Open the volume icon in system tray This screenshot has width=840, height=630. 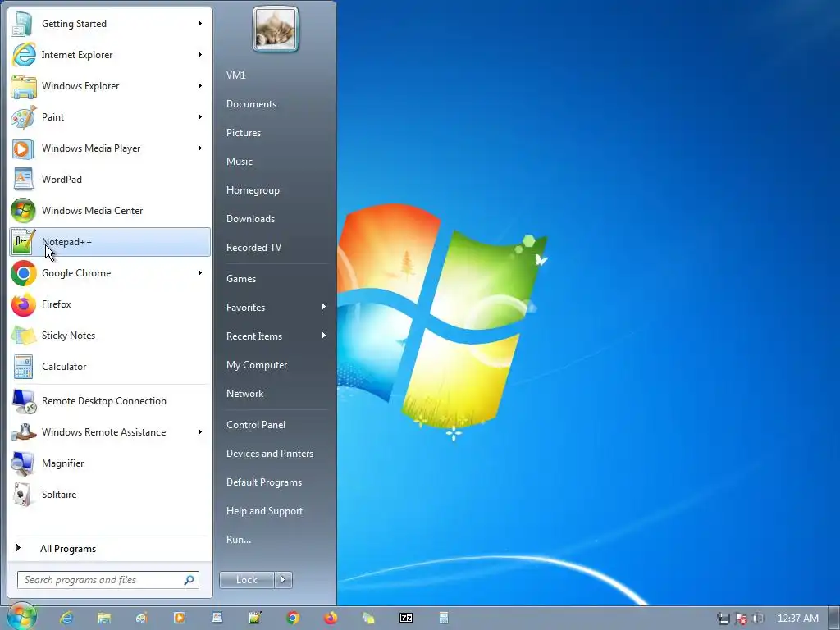pos(758,619)
